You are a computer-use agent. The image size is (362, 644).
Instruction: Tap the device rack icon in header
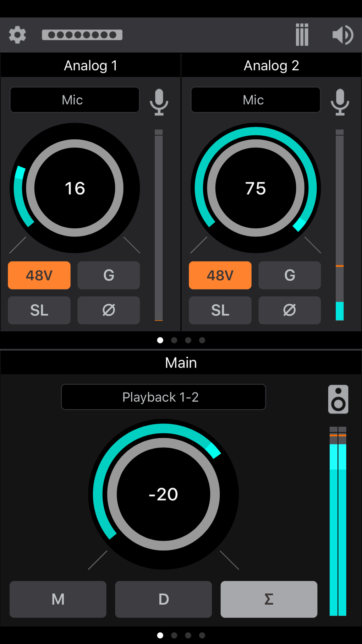pyautogui.click(x=82, y=35)
